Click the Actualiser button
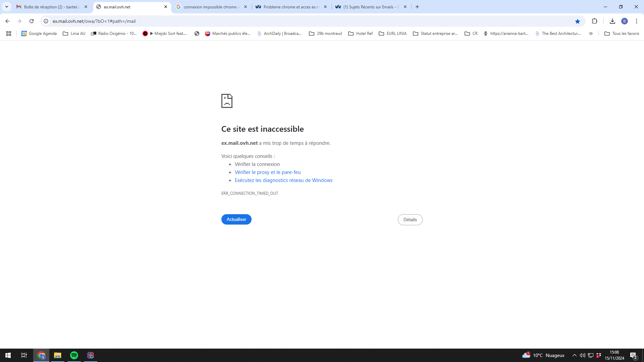644x362 pixels. tap(236, 219)
